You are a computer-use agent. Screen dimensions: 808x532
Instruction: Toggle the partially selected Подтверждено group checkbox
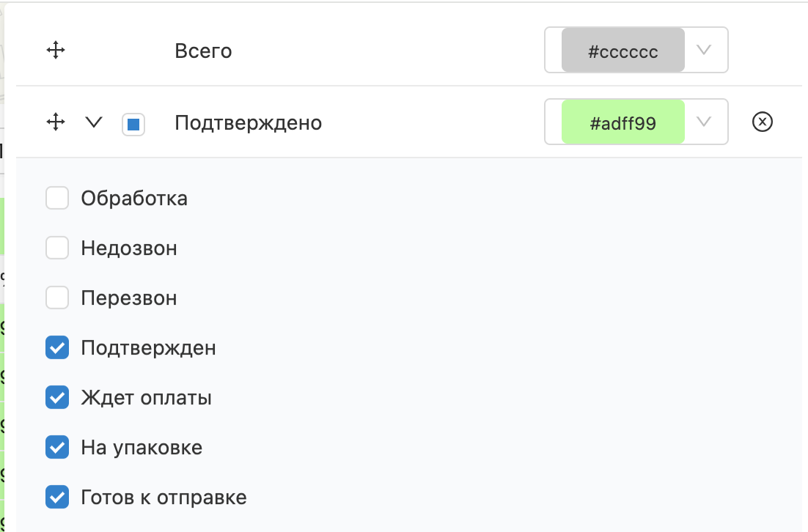point(133,125)
